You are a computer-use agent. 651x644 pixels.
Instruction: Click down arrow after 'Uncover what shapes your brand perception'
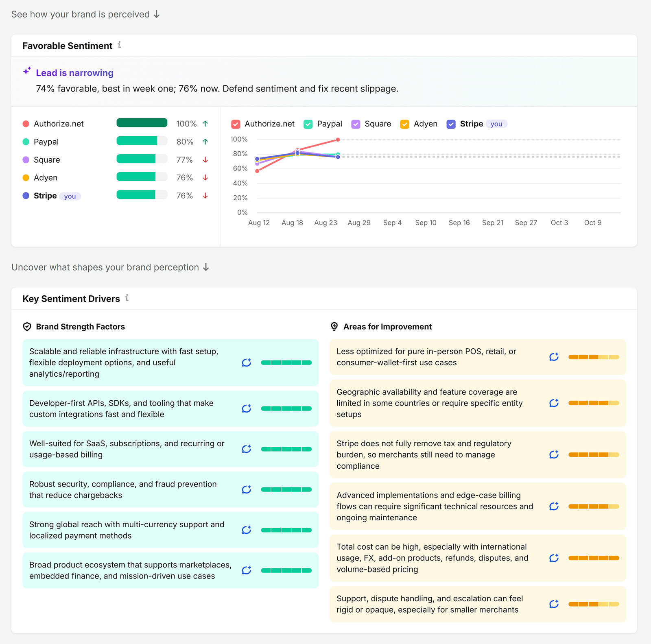pos(206,267)
